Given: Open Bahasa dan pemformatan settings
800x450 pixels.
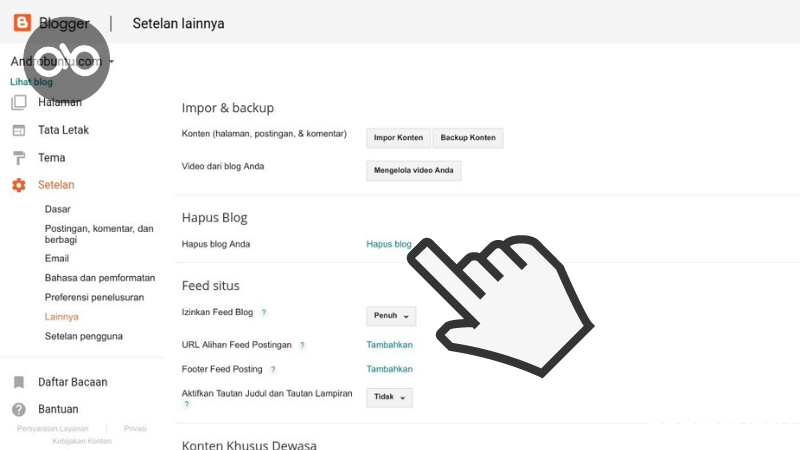Looking at the screenshot, I should coord(100,278).
